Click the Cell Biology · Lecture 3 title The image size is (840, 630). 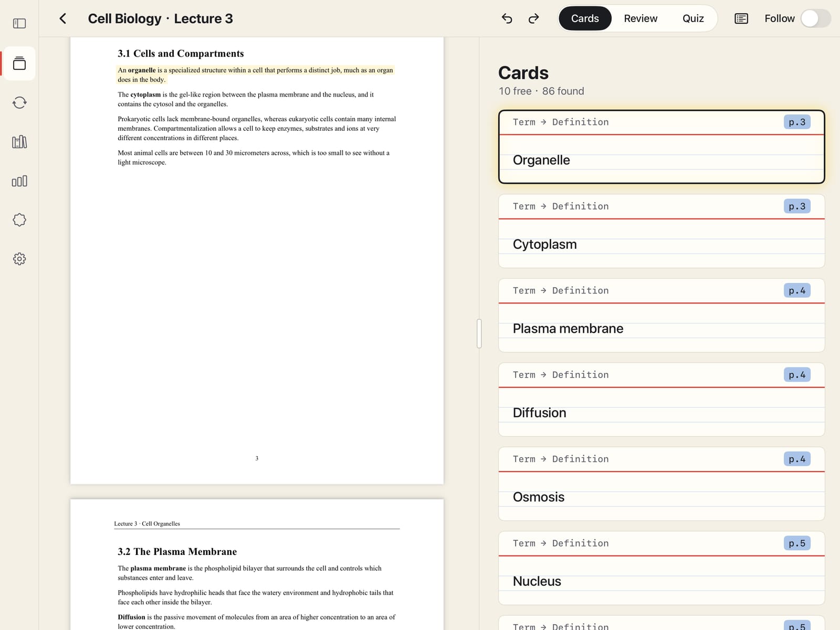[160, 19]
